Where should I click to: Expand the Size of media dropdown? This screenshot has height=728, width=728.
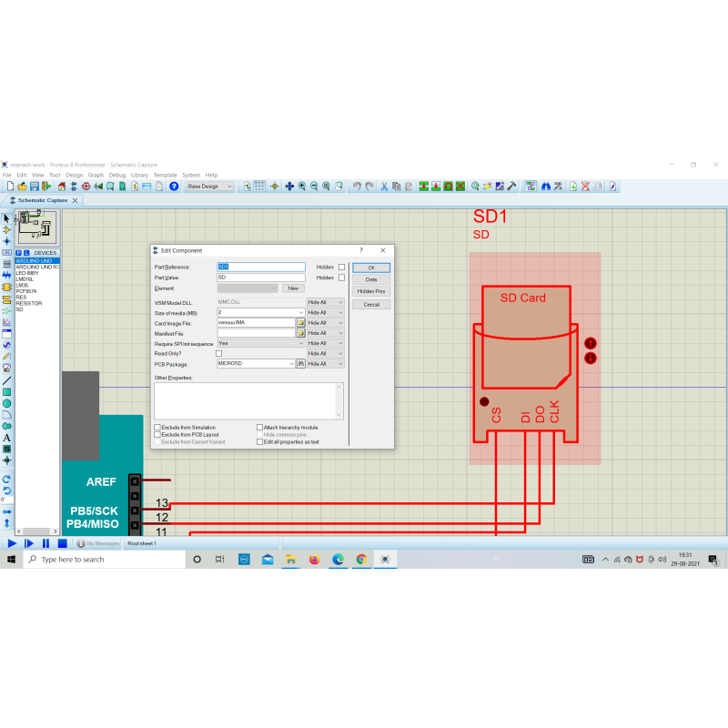coord(300,312)
